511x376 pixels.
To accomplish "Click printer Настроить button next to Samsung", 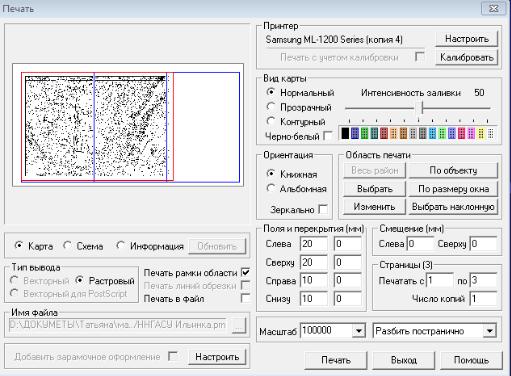I will pos(467,39).
